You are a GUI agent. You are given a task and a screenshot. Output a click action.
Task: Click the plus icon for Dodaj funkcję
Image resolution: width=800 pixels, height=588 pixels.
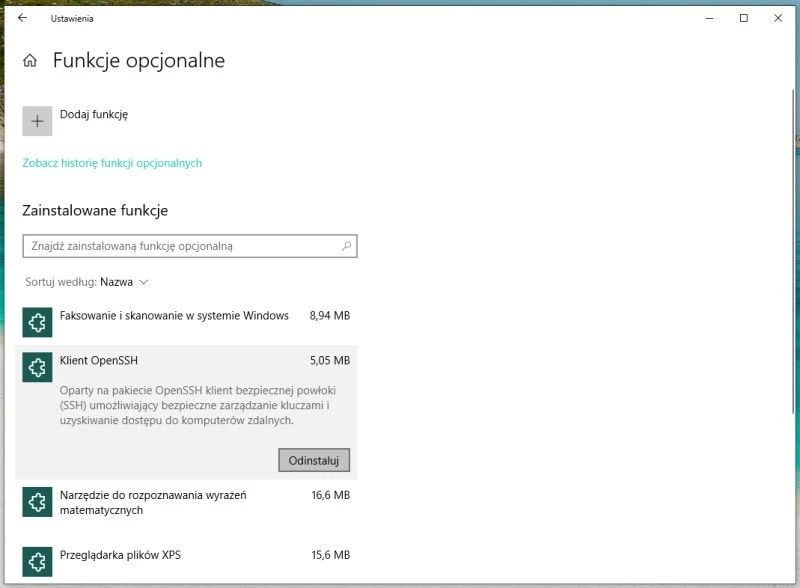(x=37, y=120)
